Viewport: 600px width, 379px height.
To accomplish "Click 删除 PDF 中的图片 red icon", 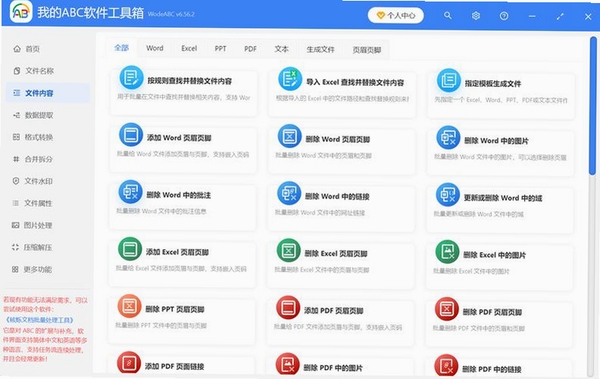I will pyautogui.click(x=287, y=364).
